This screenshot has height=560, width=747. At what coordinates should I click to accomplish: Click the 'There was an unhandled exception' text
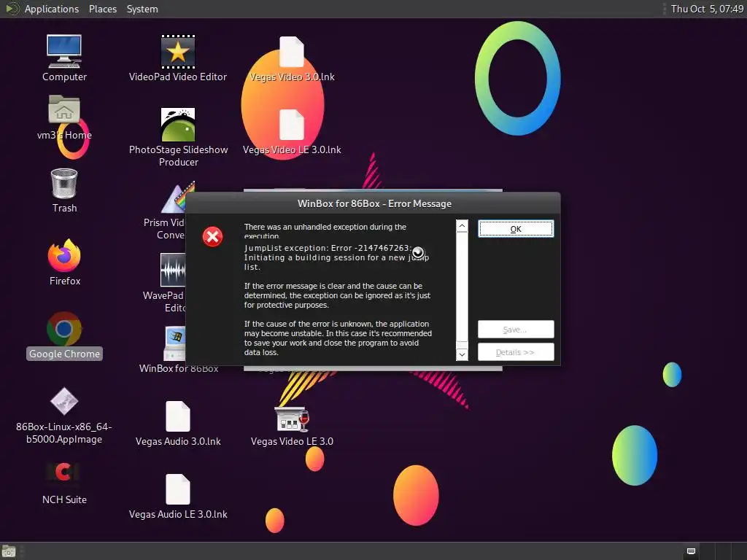coord(325,231)
